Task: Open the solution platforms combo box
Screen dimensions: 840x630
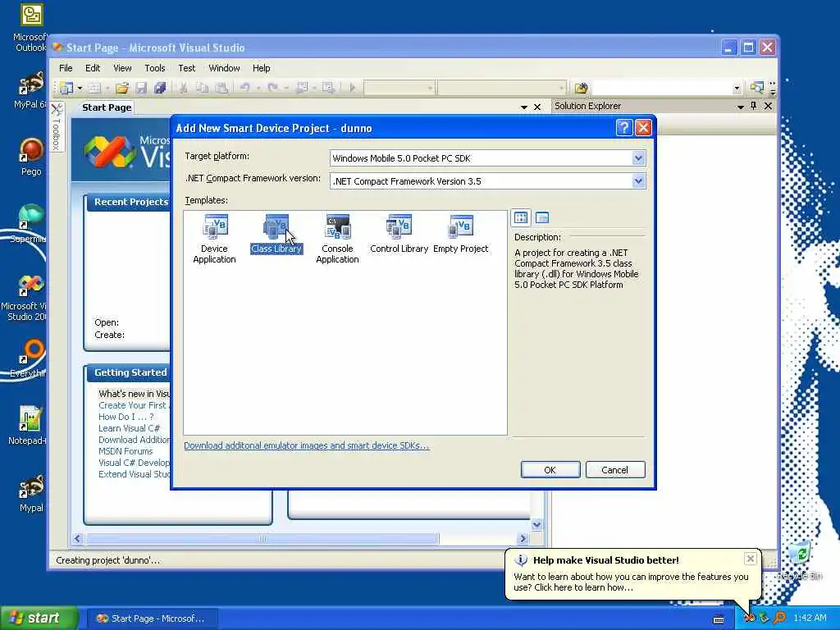Action: [502, 87]
